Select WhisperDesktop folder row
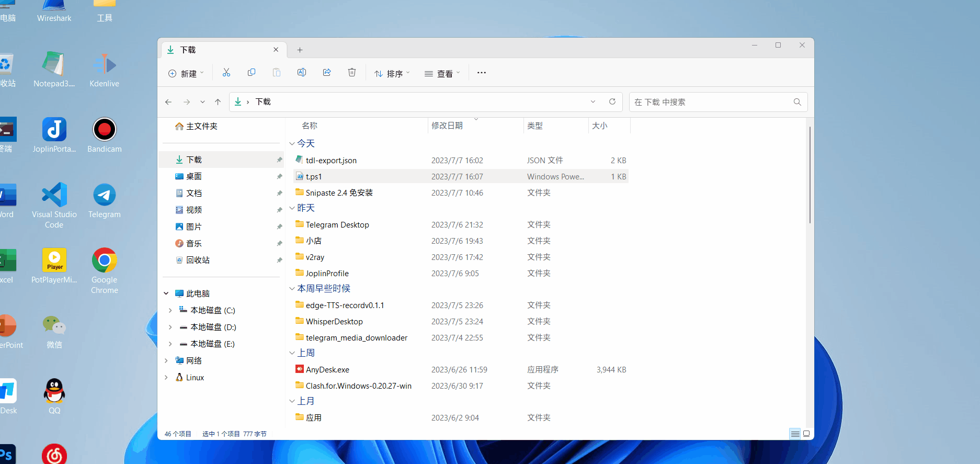Image resolution: width=980 pixels, height=464 pixels. pyautogui.click(x=460, y=321)
